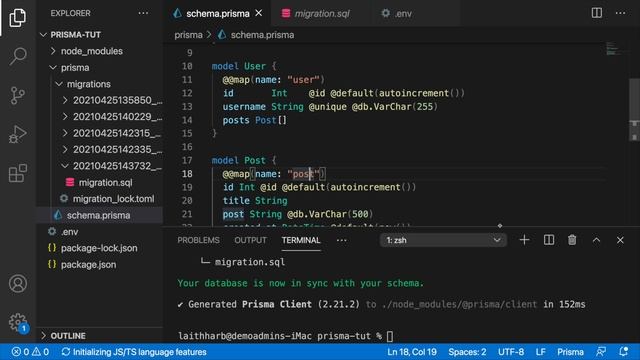Click line number 12 in gutter
This screenshot has width=640, height=360.
[187, 93]
